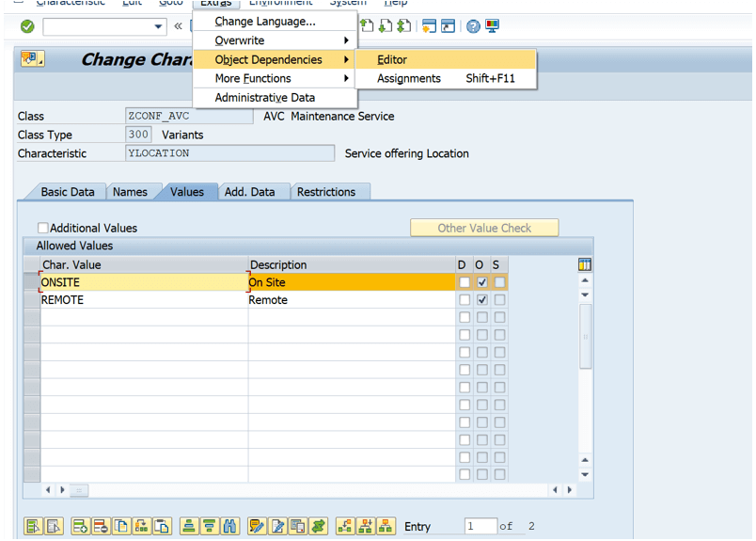Click the Create New Session icon
756x541 pixels.
(429, 26)
